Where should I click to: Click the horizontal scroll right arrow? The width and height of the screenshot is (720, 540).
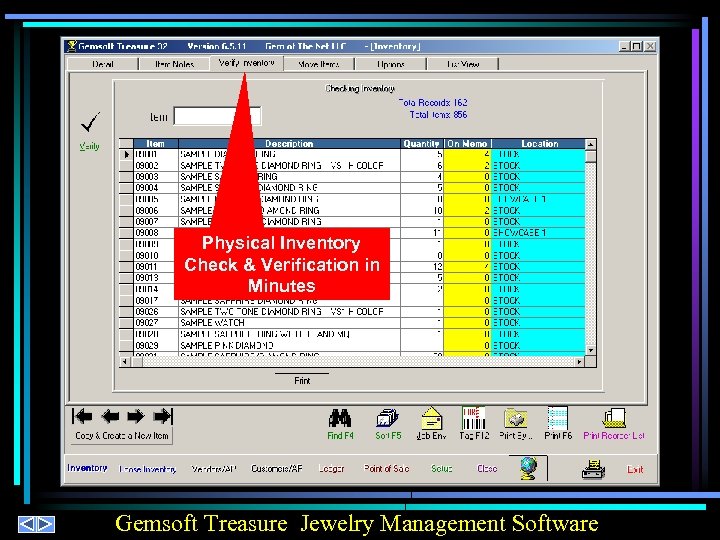579,362
